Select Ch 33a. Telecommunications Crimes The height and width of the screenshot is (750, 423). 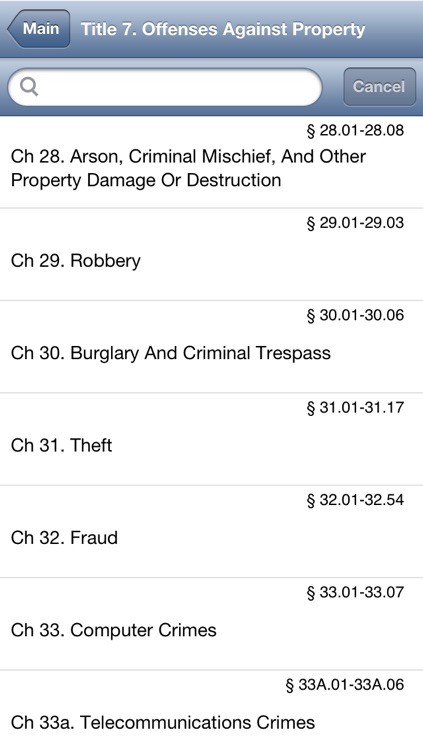click(x=212, y=710)
